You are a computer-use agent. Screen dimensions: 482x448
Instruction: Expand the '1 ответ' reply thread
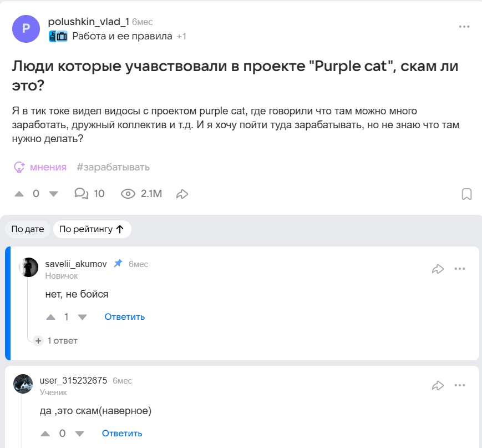pyautogui.click(x=56, y=340)
